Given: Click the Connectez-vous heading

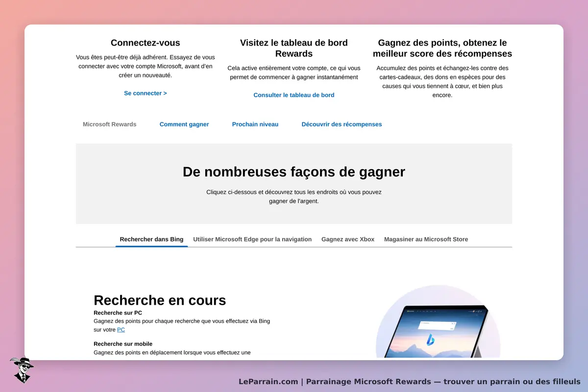Looking at the screenshot, I should [146, 43].
